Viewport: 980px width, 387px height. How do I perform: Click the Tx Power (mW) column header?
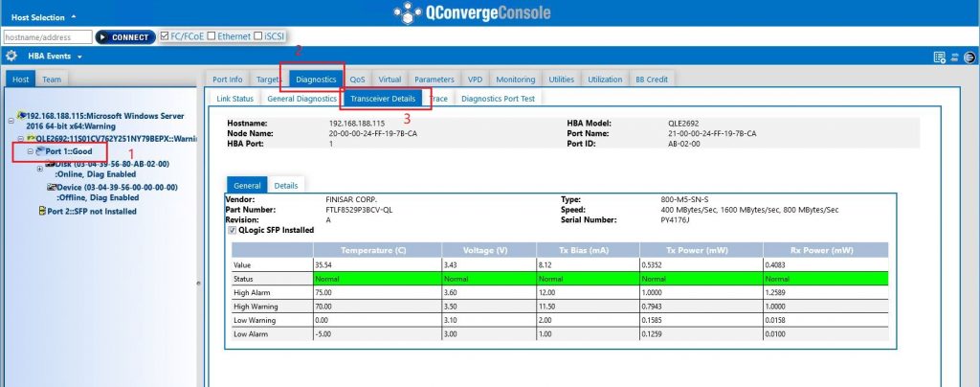(702, 250)
